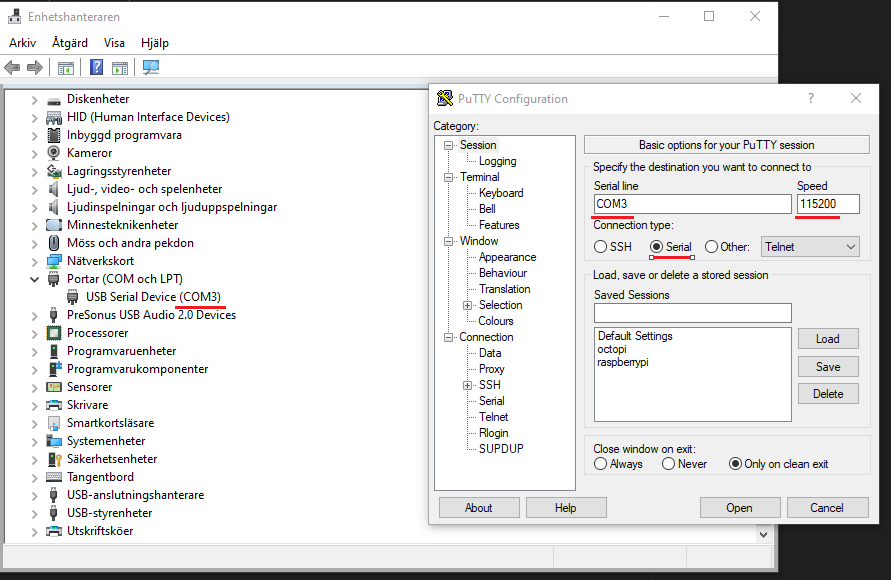Viewport: 891px width, 582px height.
Task: Click the show/hide console tree icon
Action: tap(66, 68)
